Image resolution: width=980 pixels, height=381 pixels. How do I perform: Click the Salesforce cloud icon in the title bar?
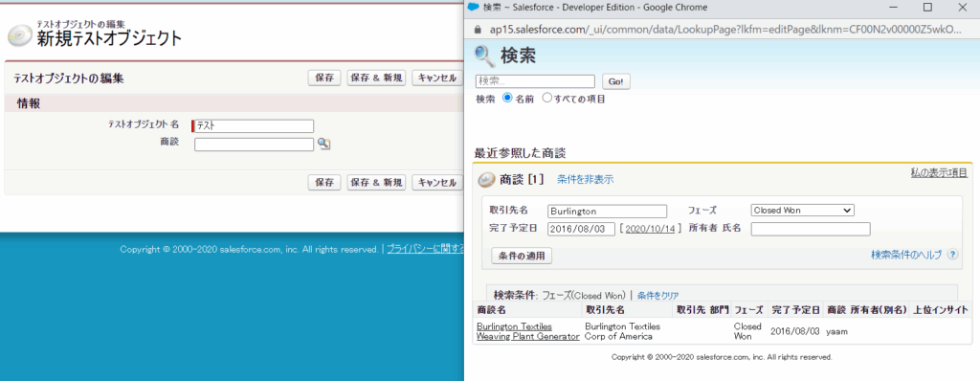tap(474, 7)
